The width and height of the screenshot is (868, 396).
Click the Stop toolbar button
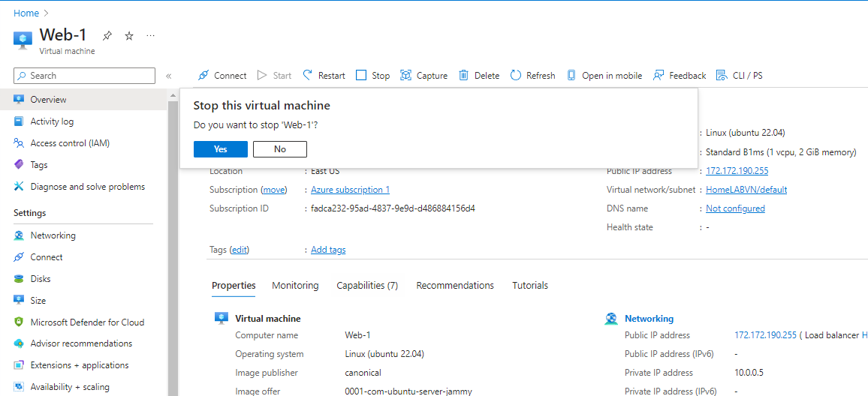coord(372,76)
